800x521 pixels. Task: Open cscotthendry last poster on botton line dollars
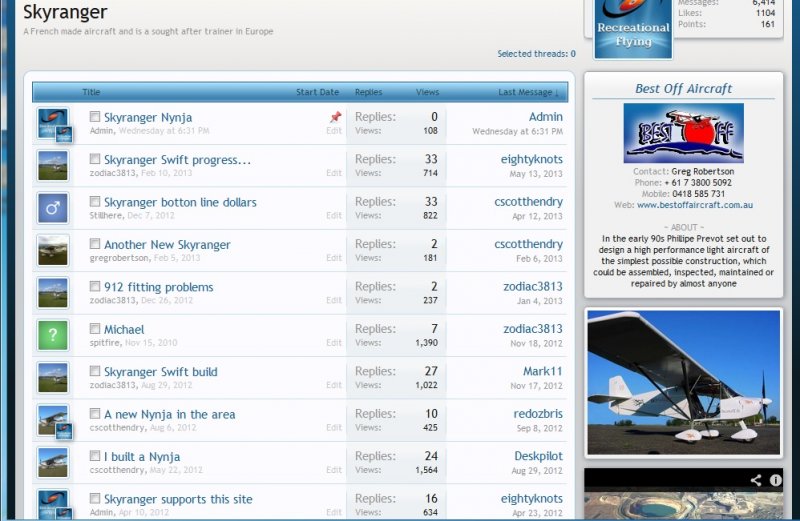(x=529, y=202)
